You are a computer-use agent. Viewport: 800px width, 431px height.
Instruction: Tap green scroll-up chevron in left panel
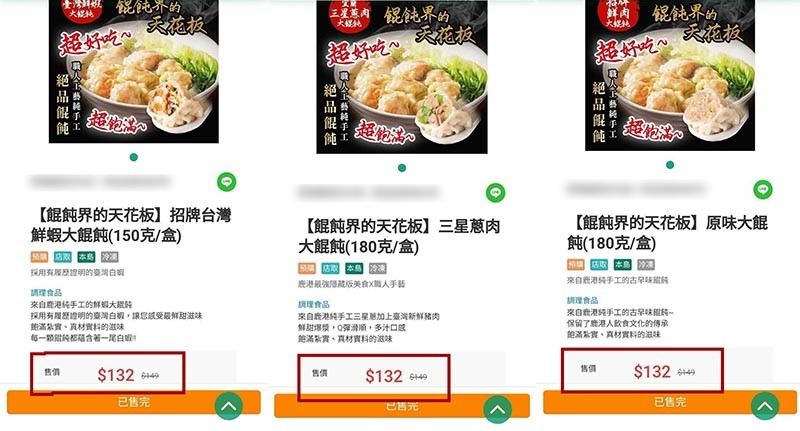pyautogui.click(x=228, y=406)
